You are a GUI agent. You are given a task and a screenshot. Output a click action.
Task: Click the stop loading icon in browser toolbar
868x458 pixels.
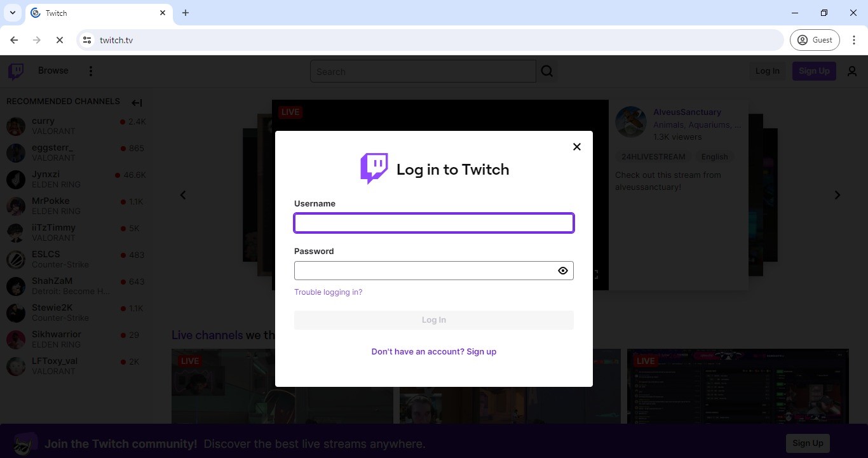tap(59, 39)
